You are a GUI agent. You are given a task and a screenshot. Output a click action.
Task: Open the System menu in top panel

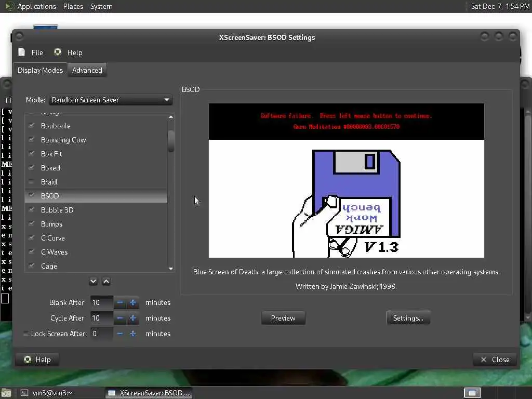tap(101, 6)
